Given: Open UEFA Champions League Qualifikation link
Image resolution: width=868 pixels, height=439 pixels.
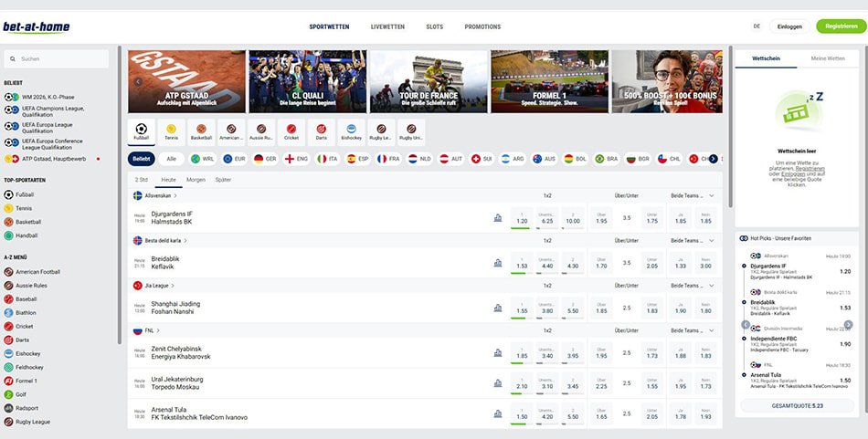Looking at the screenshot, I should (45, 111).
